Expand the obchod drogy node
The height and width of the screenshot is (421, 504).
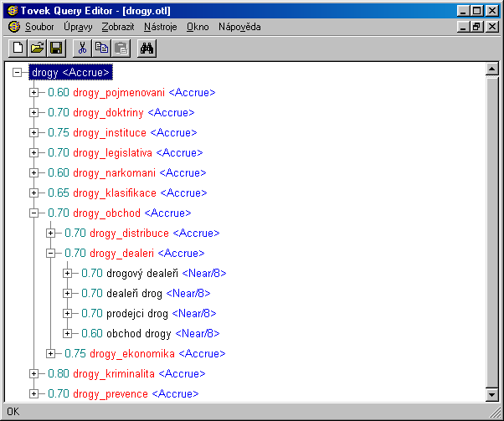click(67, 334)
